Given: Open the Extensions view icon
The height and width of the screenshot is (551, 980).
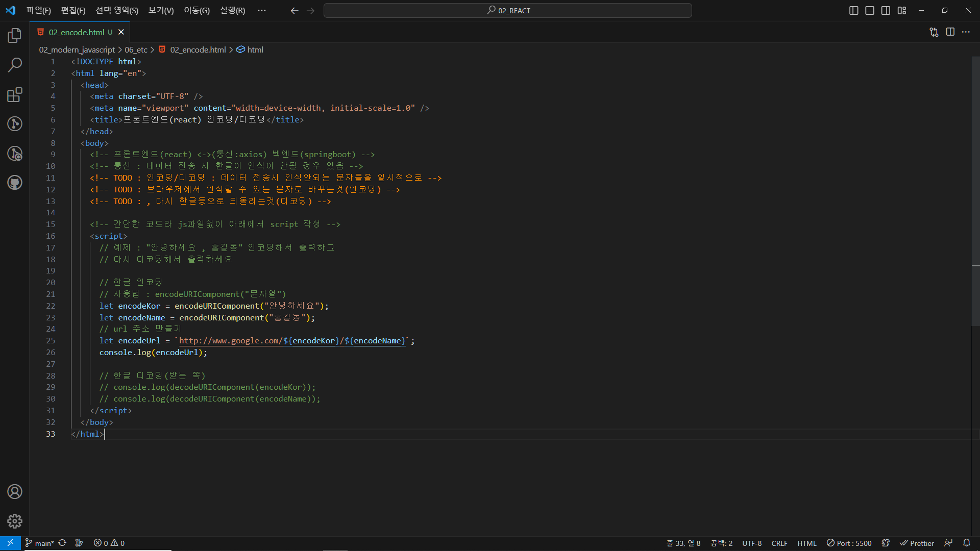Looking at the screenshot, I should click(x=14, y=94).
